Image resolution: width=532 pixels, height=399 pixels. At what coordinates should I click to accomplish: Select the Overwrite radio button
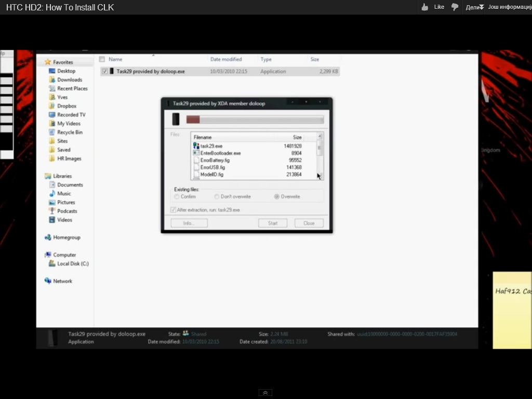click(x=277, y=197)
